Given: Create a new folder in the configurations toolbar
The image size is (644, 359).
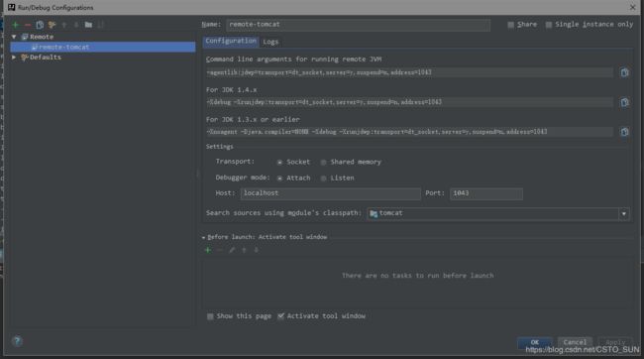Looking at the screenshot, I should tap(88, 25).
